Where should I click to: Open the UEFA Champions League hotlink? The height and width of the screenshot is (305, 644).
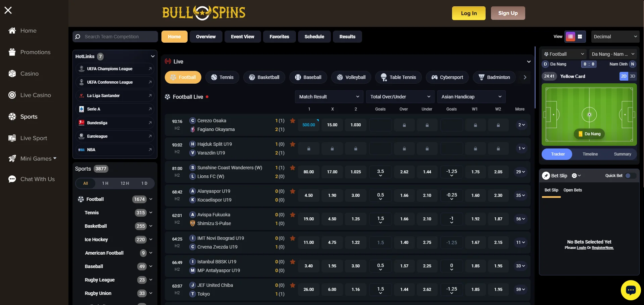(x=109, y=69)
